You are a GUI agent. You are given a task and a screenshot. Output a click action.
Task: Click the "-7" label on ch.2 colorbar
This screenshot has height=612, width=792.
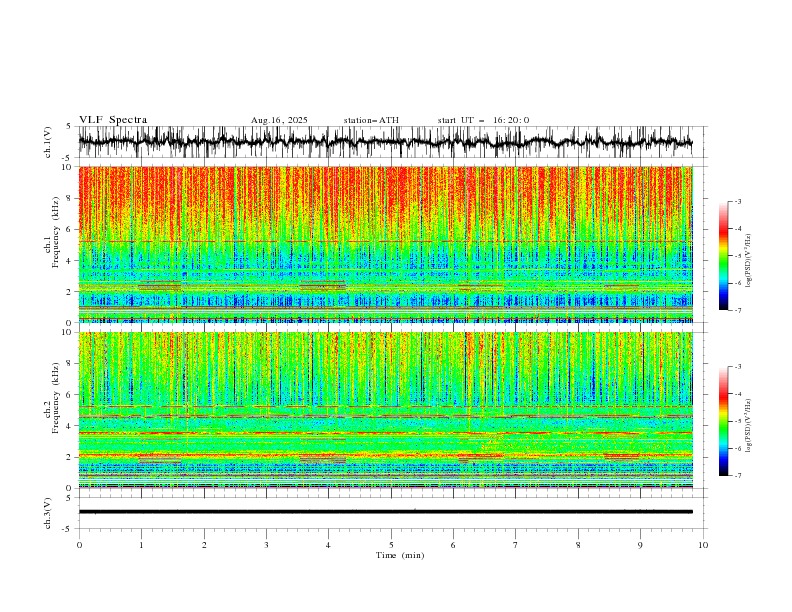(x=737, y=475)
